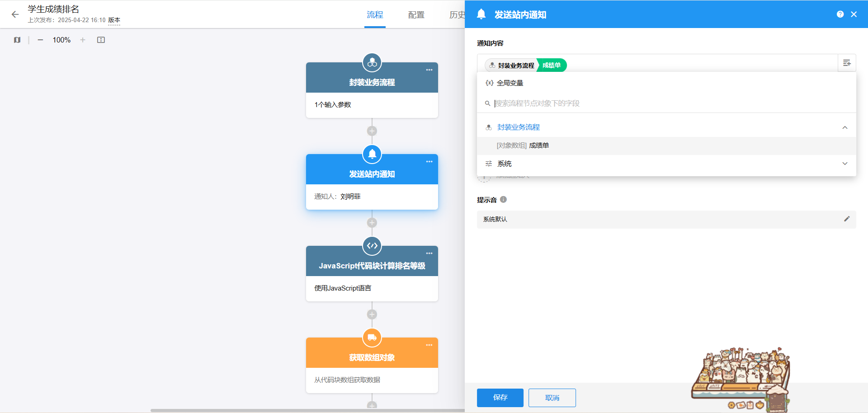This screenshot has width=868, height=413.
Task: Zoom out with the minus icon
Action: tap(40, 40)
